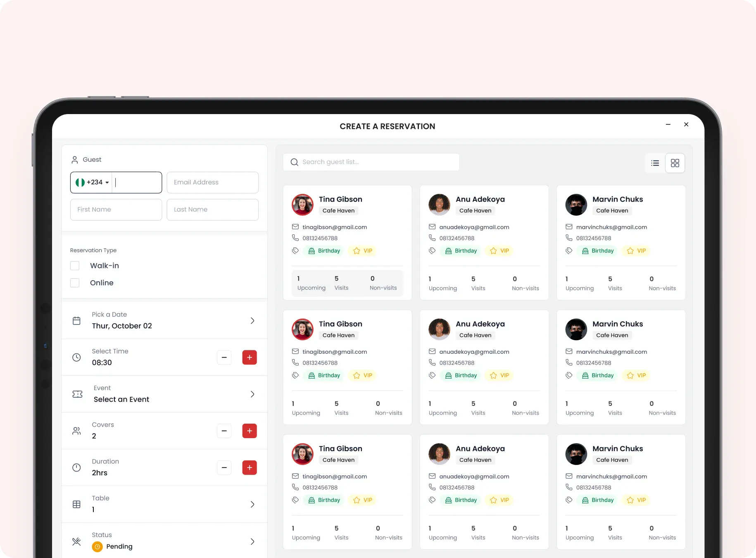Tick the Walk-in checkbox

pos(75,265)
